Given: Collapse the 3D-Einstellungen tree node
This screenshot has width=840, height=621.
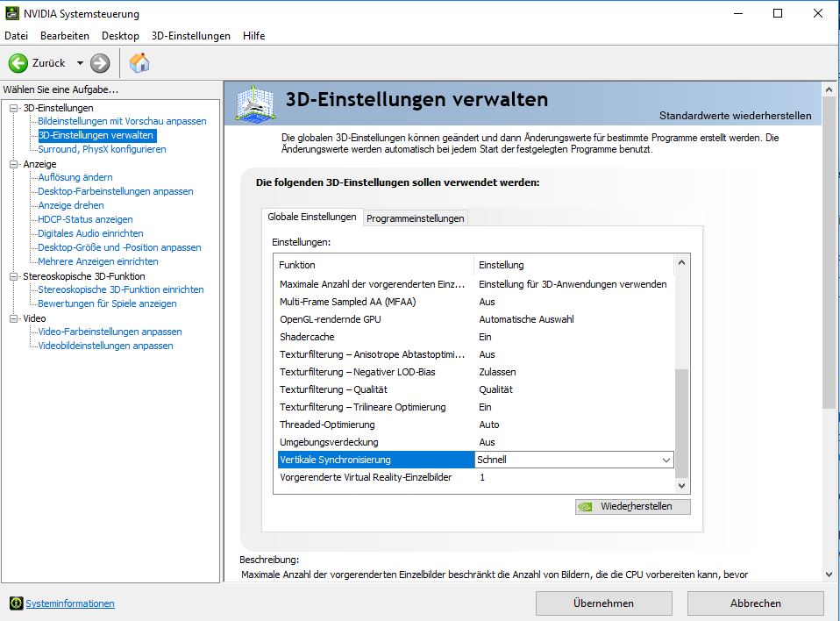Looking at the screenshot, I should point(13,108).
